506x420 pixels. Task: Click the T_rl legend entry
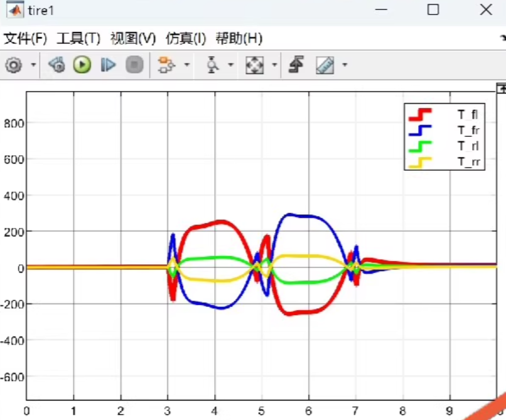click(x=444, y=146)
